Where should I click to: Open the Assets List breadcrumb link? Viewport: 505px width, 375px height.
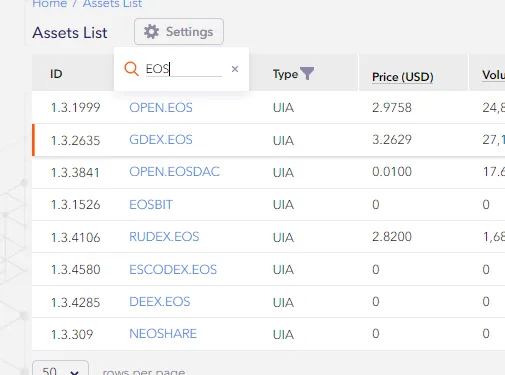point(112,4)
